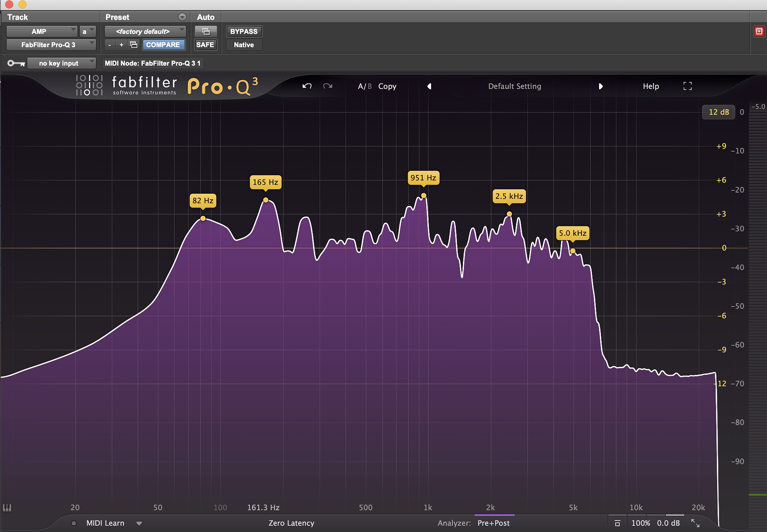Click the +9 gain scale label
Image resolution: width=767 pixels, height=532 pixels.
click(x=721, y=146)
